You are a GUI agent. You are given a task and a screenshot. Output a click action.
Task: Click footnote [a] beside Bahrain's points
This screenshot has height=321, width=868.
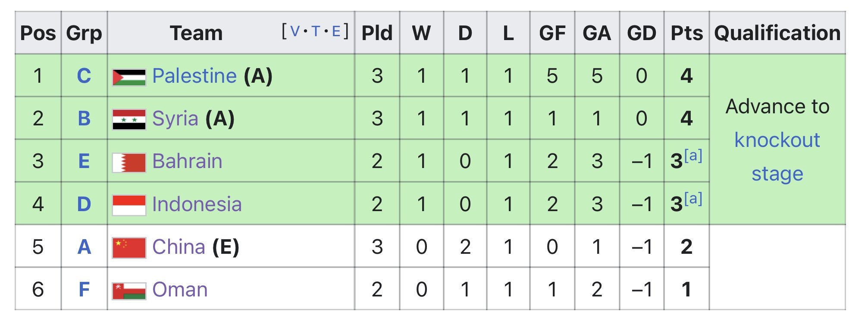pyautogui.click(x=693, y=156)
